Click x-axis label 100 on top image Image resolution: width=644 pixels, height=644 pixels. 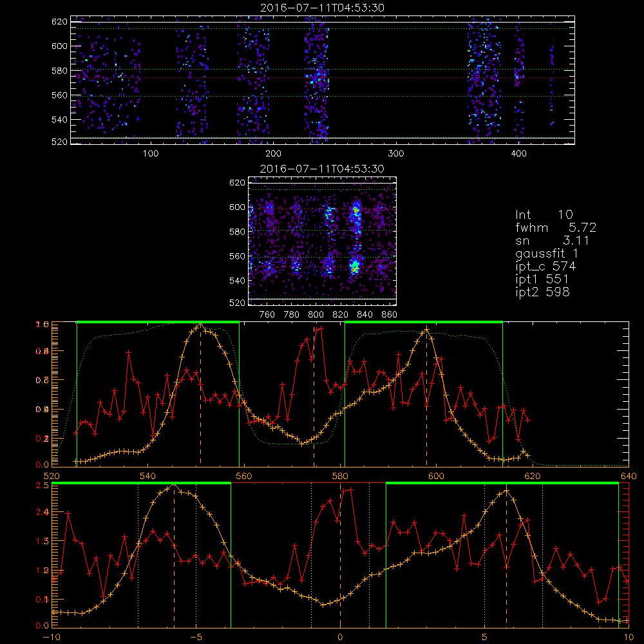click(151, 154)
